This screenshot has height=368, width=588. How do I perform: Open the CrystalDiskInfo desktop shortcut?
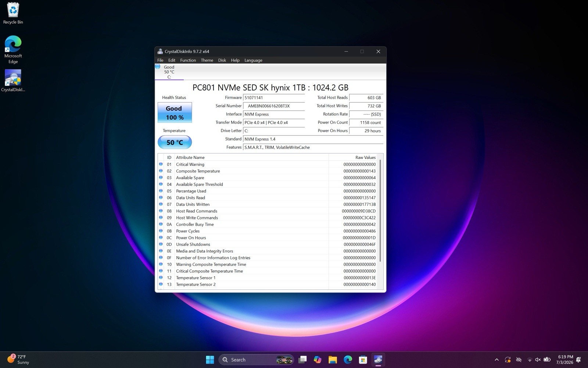point(13,81)
